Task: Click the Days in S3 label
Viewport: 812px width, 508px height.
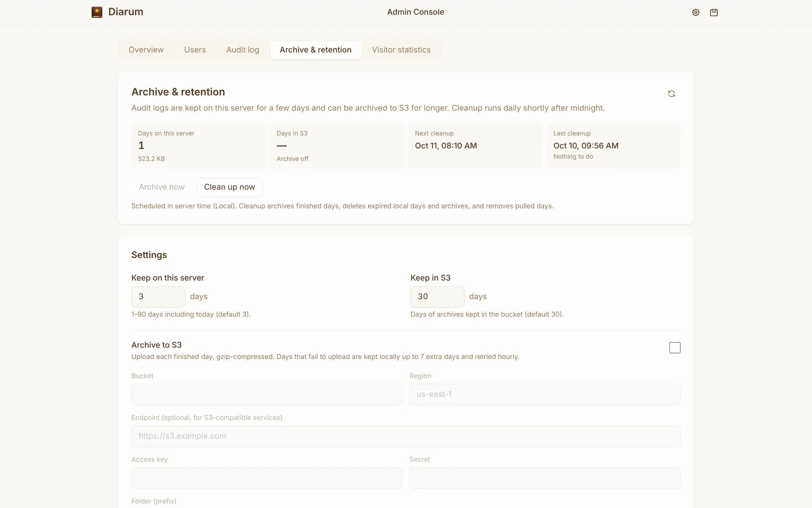Action: (x=292, y=134)
